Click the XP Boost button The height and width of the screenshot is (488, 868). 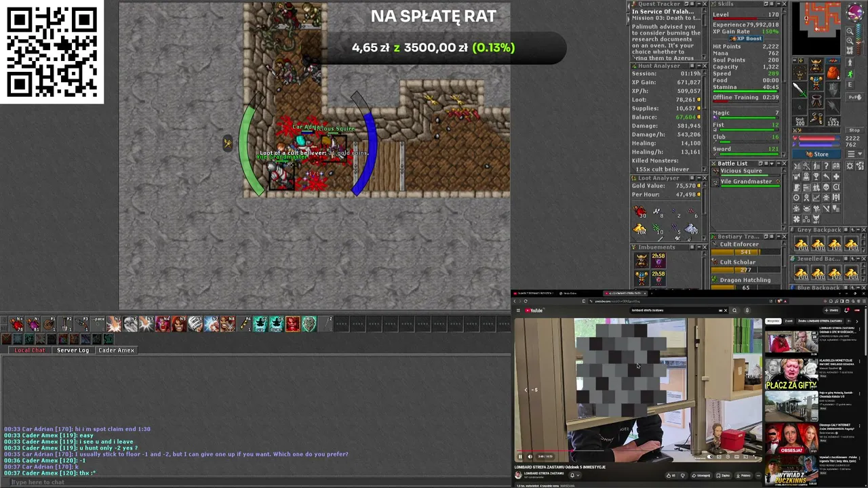(x=745, y=39)
